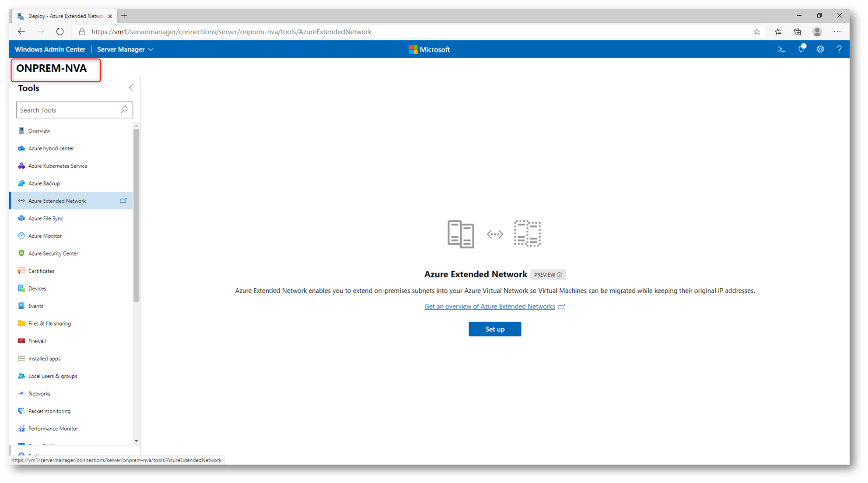This screenshot has height=483, width=868.
Task: Go back in browser history
Action: tap(21, 31)
